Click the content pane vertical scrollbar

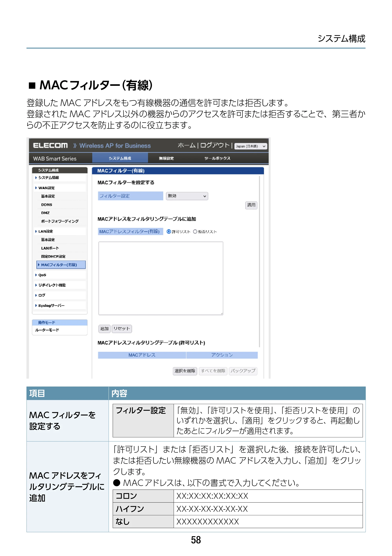point(260,262)
